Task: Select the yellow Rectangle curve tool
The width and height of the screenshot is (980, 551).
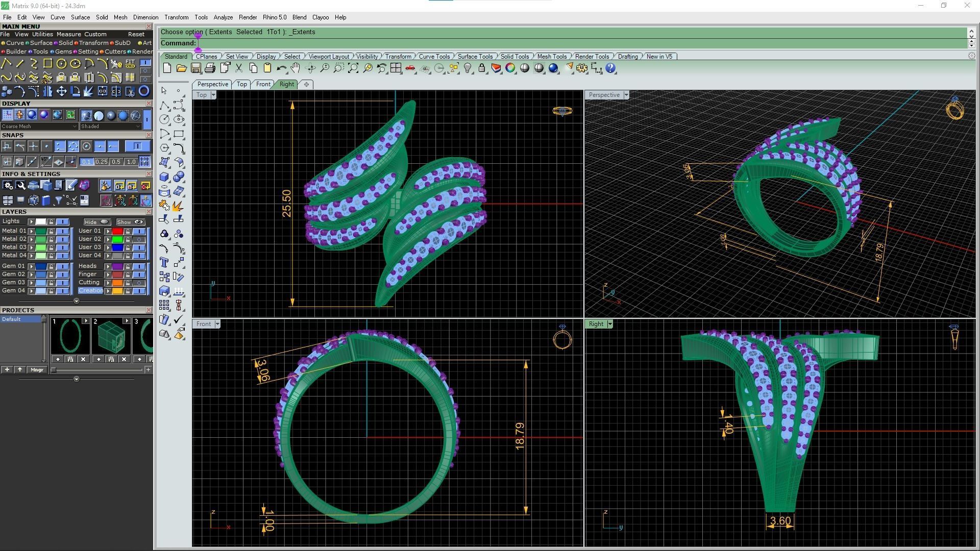Action: point(47,64)
